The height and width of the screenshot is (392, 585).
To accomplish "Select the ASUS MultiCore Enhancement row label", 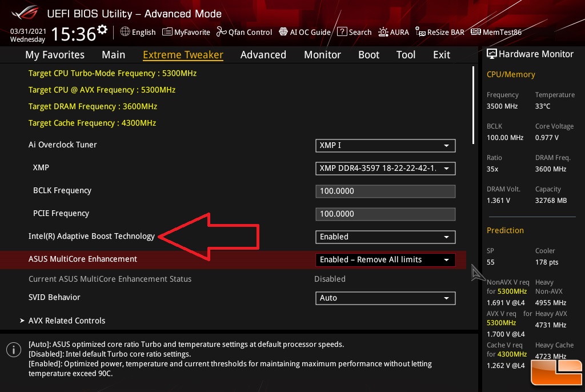I will tap(82, 259).
